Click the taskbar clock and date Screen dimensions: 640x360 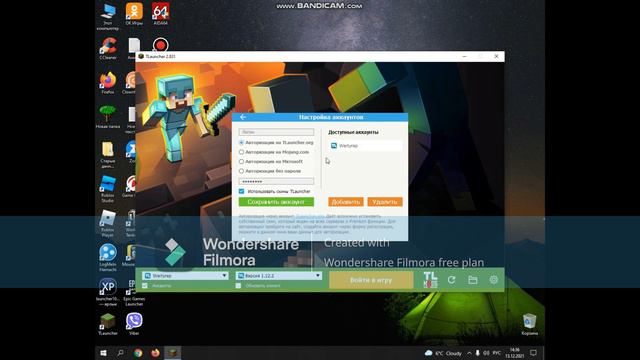[515, 353]
